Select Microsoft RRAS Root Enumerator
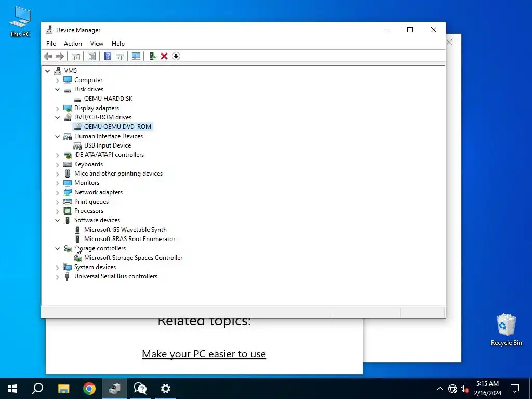532x399 pixels. [129, 239]
